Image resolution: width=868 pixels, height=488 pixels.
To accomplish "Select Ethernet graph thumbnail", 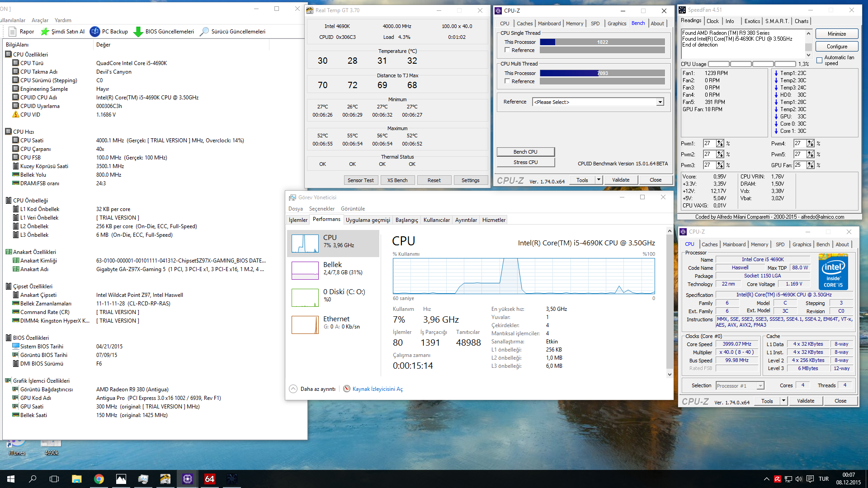I will [x=305, y=325].
